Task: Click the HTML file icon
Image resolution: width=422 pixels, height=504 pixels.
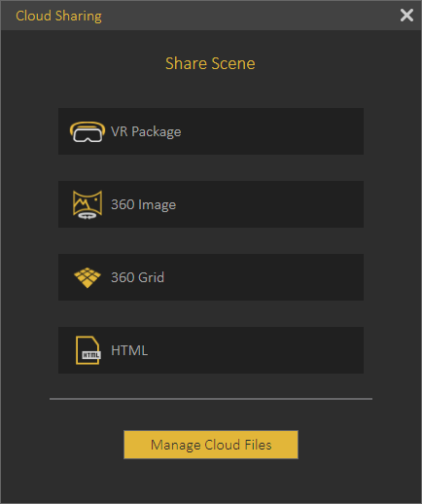Action: click(x=88, y=350)
